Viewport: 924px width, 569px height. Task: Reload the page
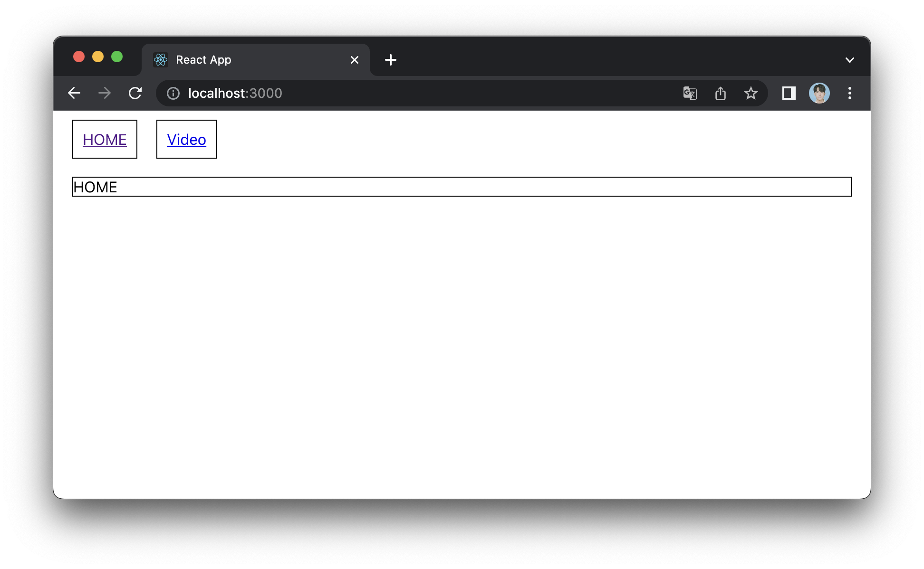coord(135,93)
